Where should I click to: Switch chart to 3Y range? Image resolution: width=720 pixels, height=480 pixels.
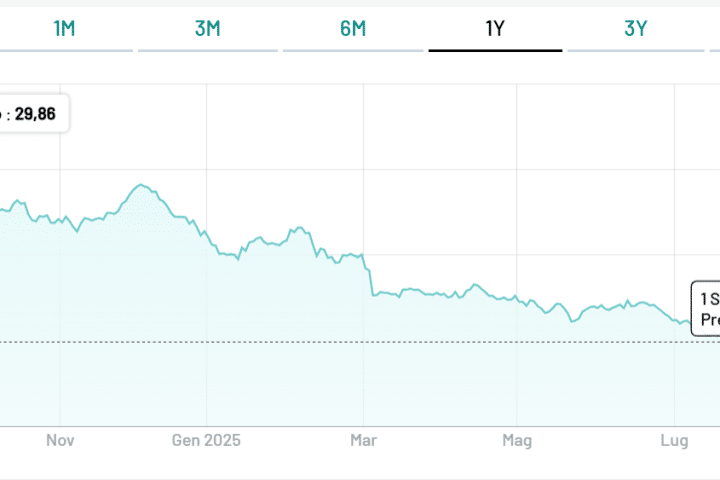[x=636, y=28]
